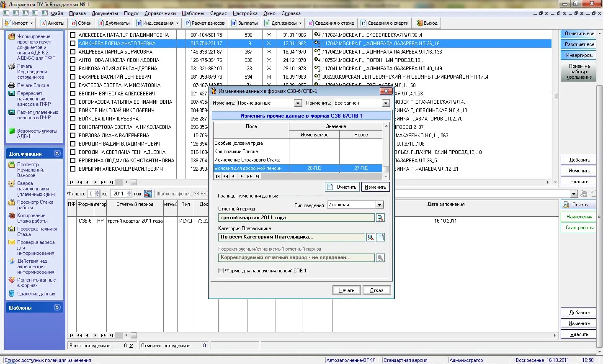Click filter icon next to год
The width and height of the screenshot is (603, 364).
coord(148,194)
